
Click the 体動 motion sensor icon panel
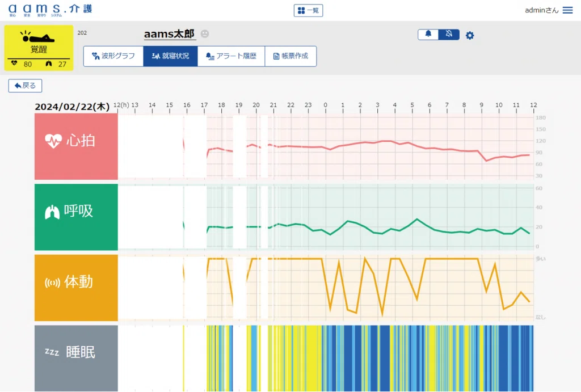point(76,288)
